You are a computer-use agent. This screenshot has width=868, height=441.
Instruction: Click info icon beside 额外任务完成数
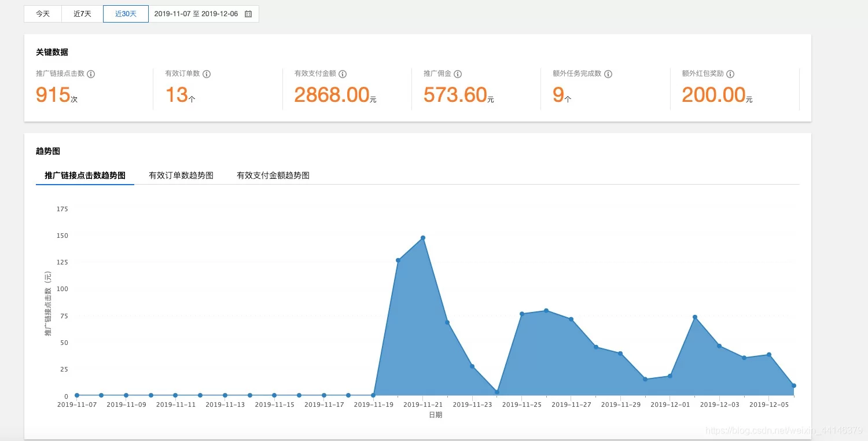click(x=608, y=74)
